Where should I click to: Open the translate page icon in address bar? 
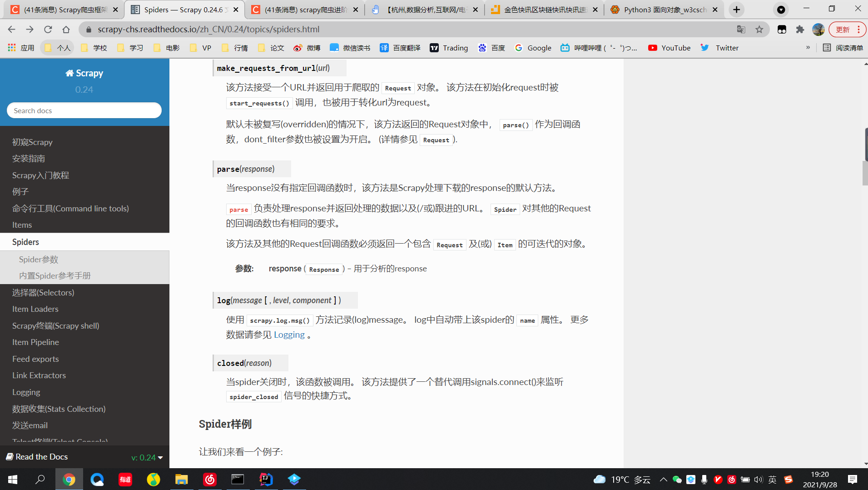(x=741, y=30)
